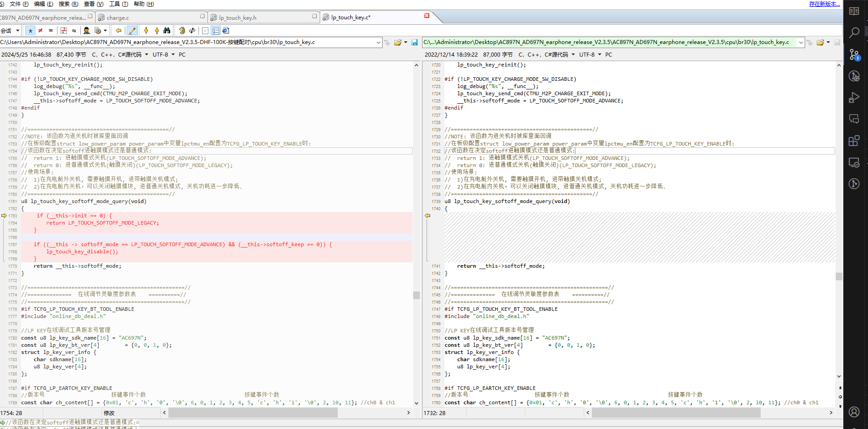The width and height of the screenshot is (868, 429).
Task: Click right pane yellow copy-left gutter arrow
Action: (x=427, y=216)
